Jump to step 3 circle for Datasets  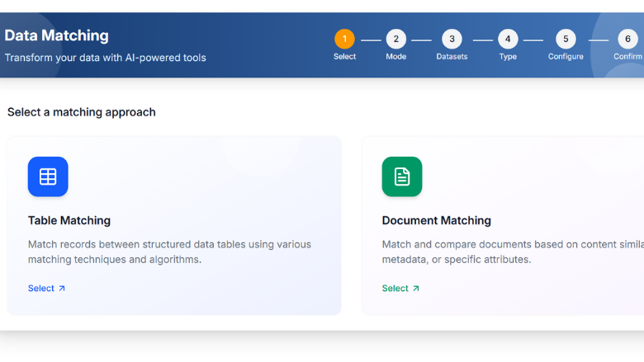[x=452, y=39]
